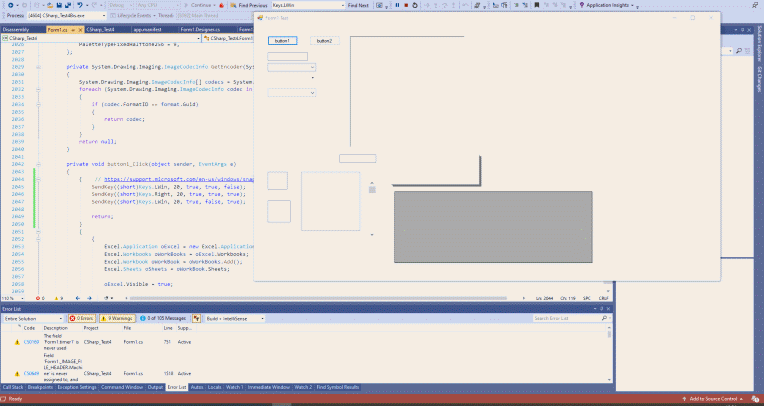Click the Error List search magnifier icon
Screen dimensions: 764x406
coord(604,318)
